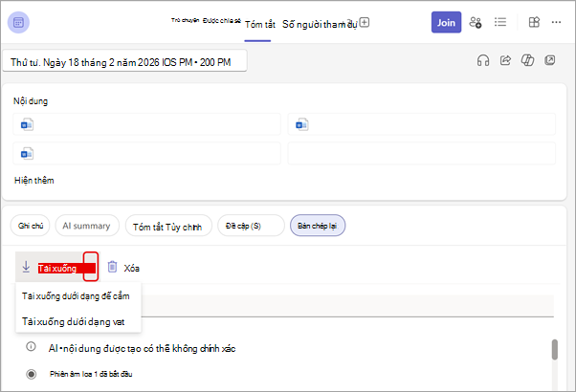Click the trash can delete icon
Viewport: 576px width, 392px height.
112,267
